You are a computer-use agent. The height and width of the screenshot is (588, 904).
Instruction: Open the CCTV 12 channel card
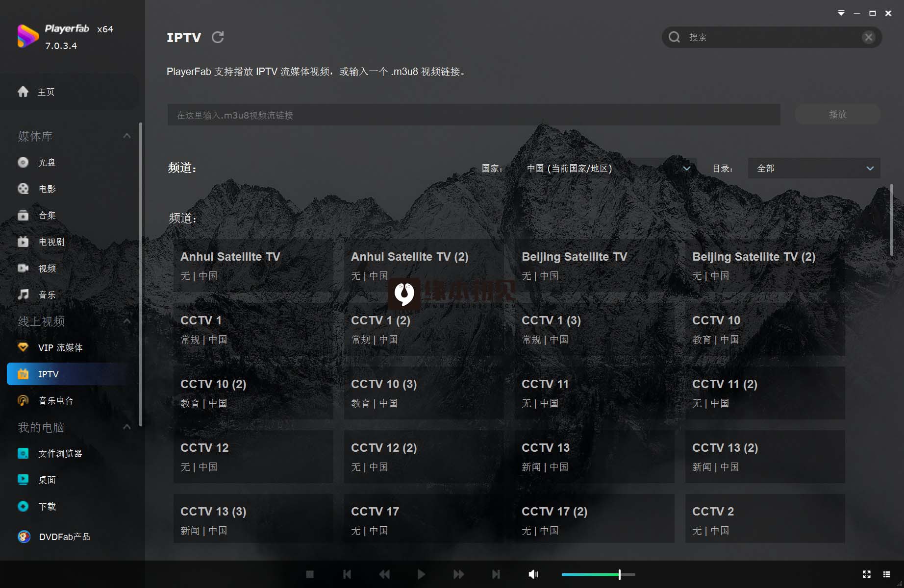[253, 457]
